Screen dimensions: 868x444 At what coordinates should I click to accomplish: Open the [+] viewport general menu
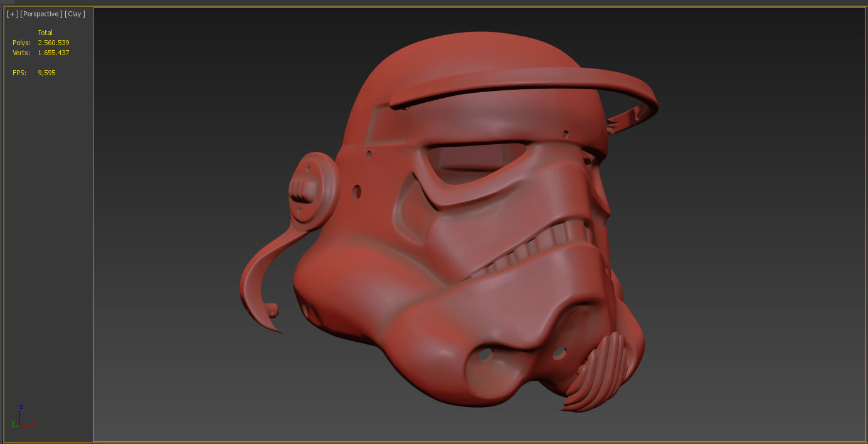(x=12, y=14)
